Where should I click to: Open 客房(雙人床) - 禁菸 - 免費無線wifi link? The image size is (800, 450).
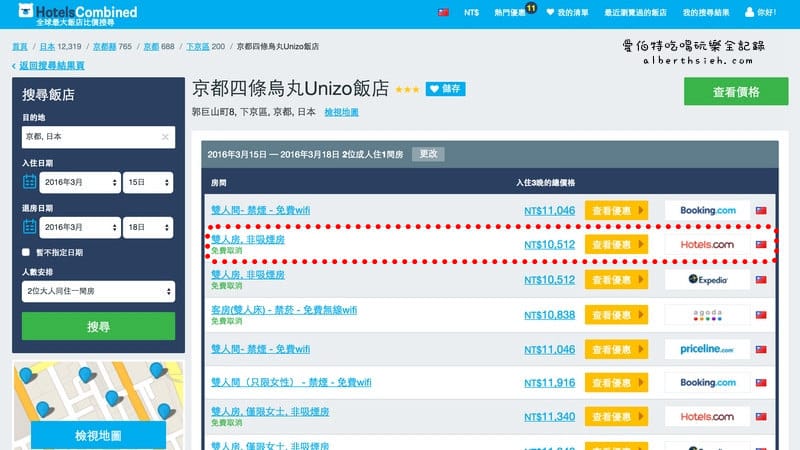click(x=284, y=310)
